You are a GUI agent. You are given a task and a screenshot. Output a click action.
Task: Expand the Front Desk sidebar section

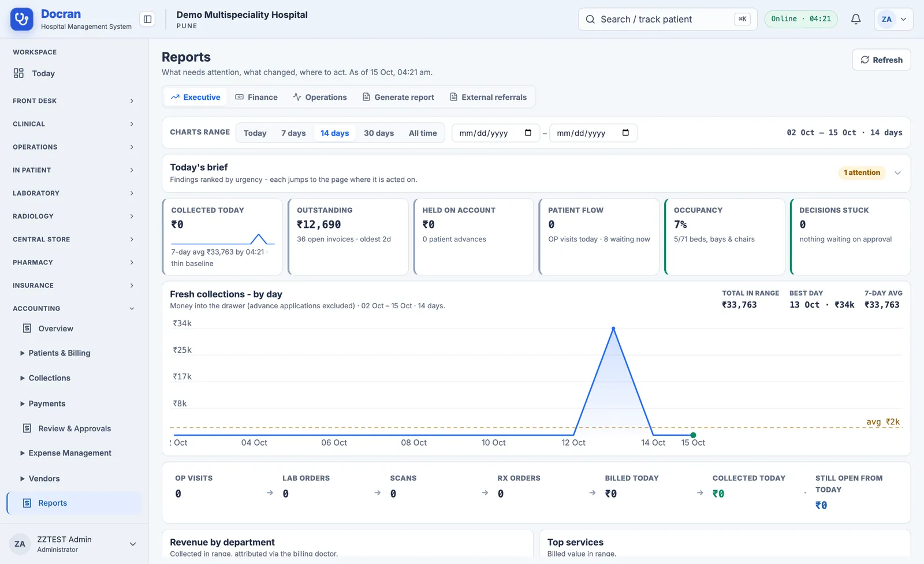pos(73,101)
